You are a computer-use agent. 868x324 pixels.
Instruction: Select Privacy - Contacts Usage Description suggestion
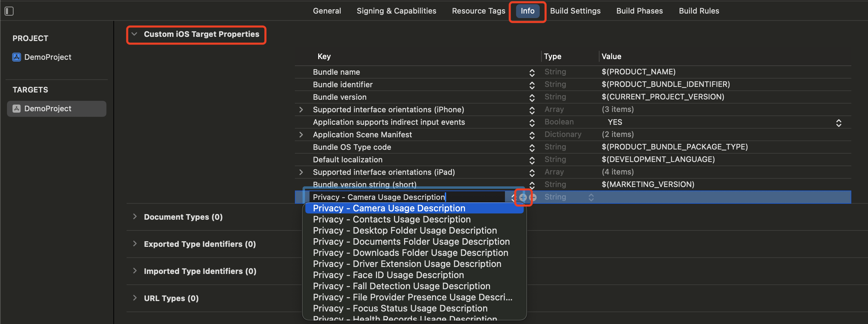392,219
